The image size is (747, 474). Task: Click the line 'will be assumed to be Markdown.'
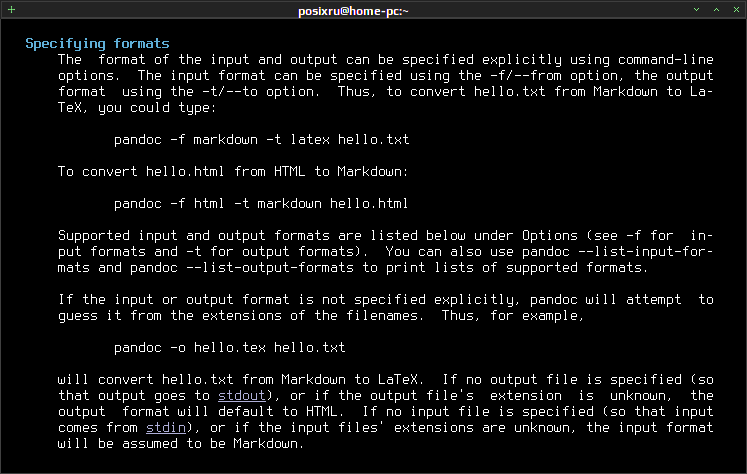tap(181, 444)
